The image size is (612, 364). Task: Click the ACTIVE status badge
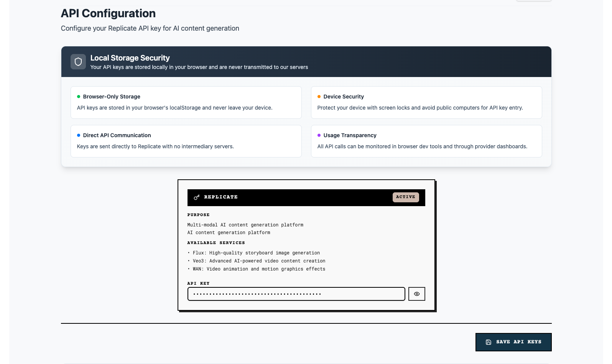406,197
